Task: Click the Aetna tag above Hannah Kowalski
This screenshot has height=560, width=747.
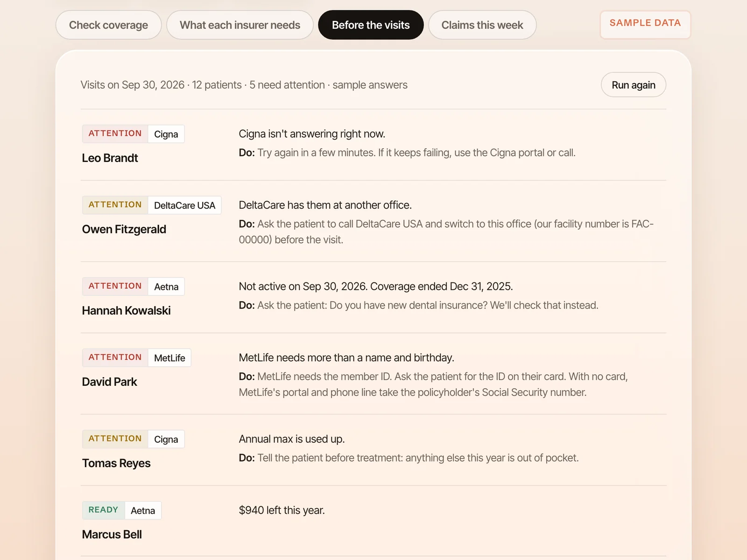Action: tap(166, 287)
